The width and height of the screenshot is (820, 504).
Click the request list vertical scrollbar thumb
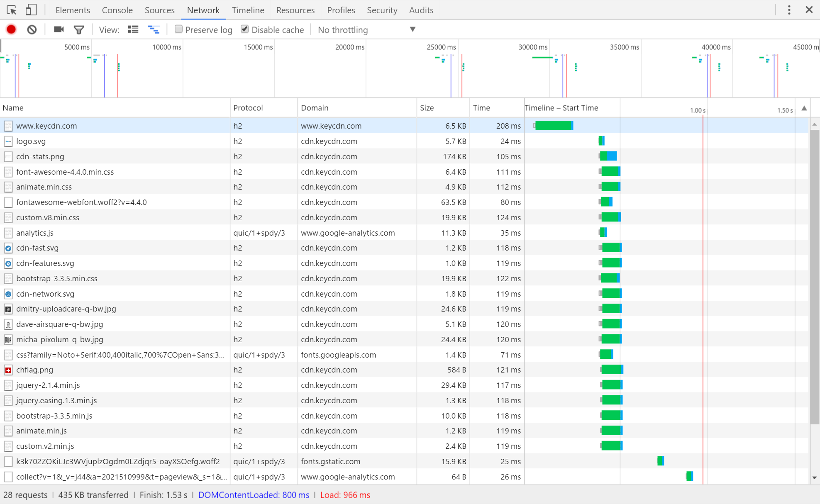[815, 277]
